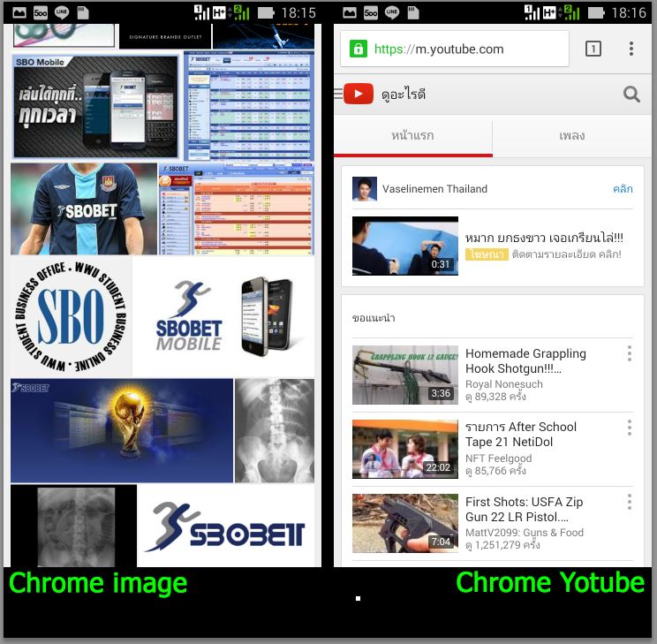Screen dimensions: 657x644
Task: Open รายการ After School Tape 21 NetiDol title
Action: (x=521, y=435)
